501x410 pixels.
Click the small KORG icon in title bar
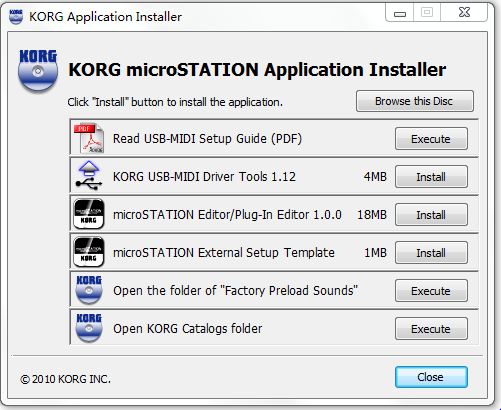click(16, 16)
